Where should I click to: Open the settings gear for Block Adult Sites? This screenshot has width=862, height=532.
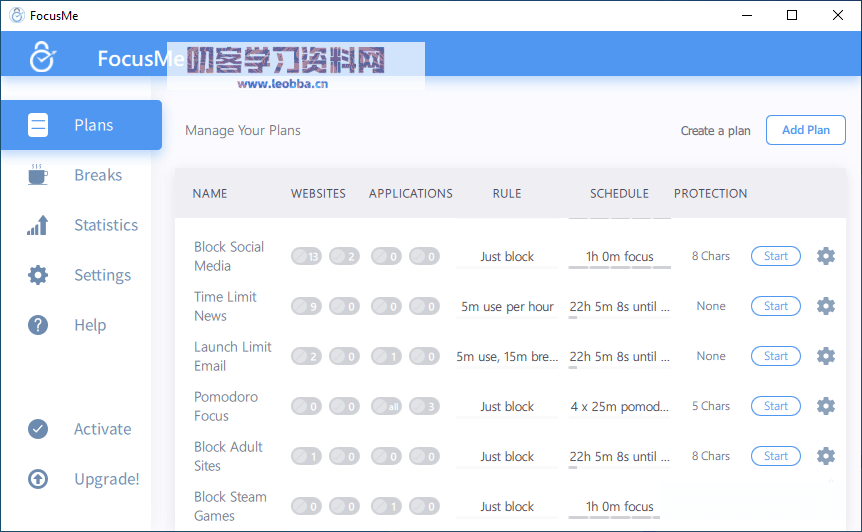click(826, 456)
